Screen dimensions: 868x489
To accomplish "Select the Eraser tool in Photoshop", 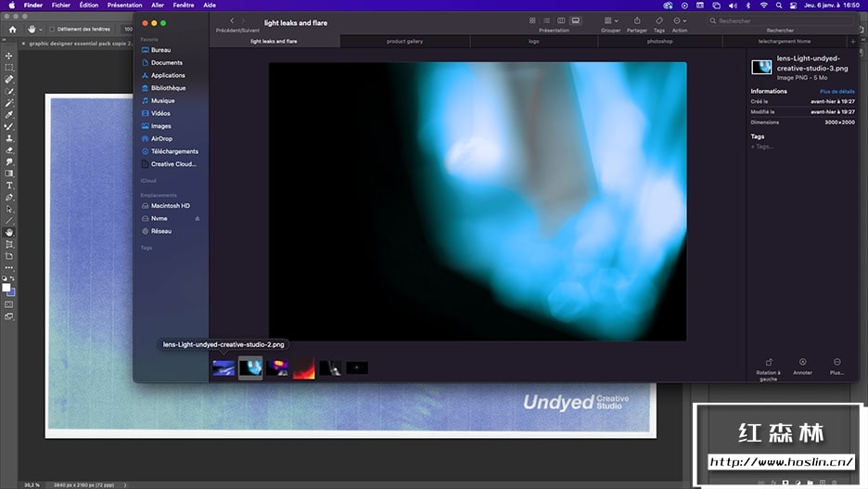I will [9, 150].
